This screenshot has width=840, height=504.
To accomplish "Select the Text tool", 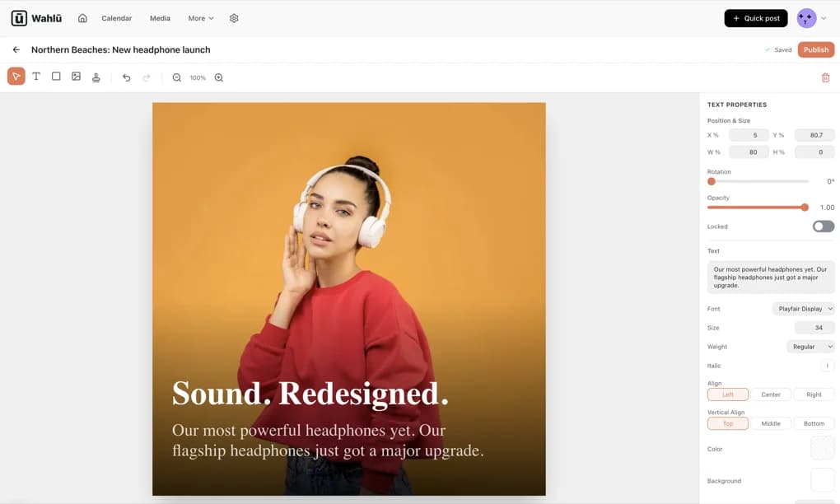I will [36, 77].
